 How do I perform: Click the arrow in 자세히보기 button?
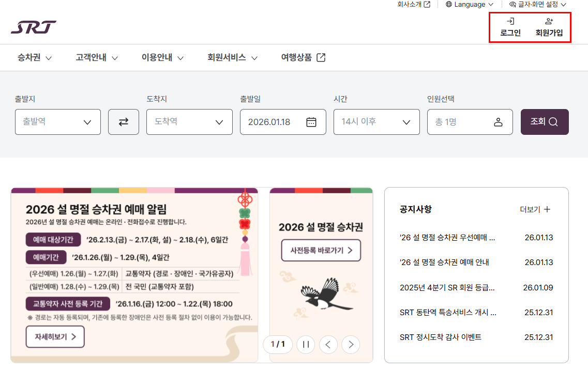pyautogui.click(x=73, y=337)
